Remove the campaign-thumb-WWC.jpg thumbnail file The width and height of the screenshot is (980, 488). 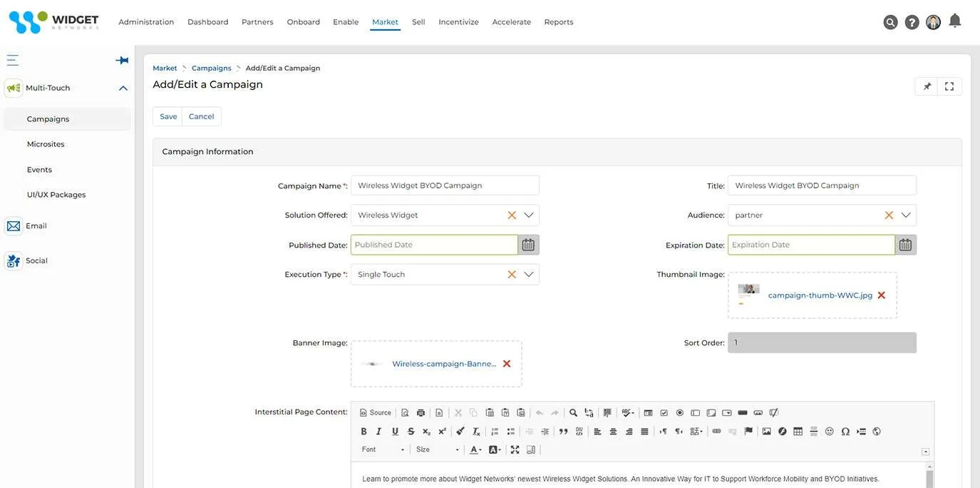882,295
